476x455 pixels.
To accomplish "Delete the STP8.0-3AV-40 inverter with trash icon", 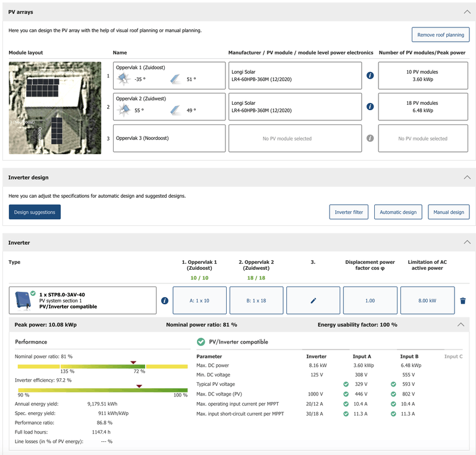I will [463, 301].
